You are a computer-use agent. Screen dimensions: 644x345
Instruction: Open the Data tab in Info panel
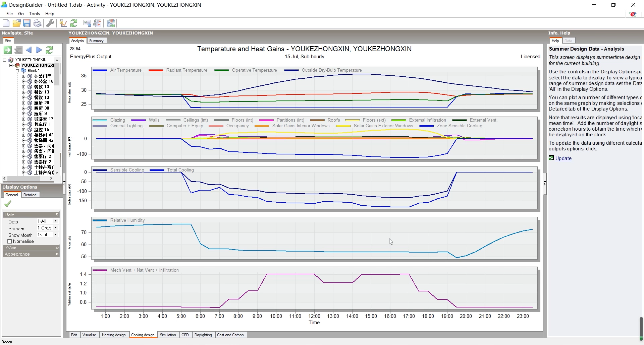coord(568,41)
